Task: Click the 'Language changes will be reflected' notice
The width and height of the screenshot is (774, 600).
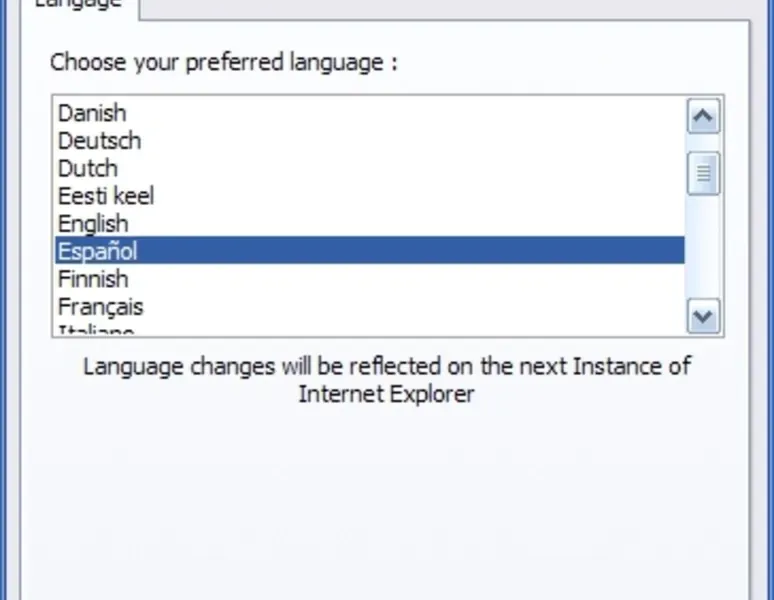Action: coord(386,366)
